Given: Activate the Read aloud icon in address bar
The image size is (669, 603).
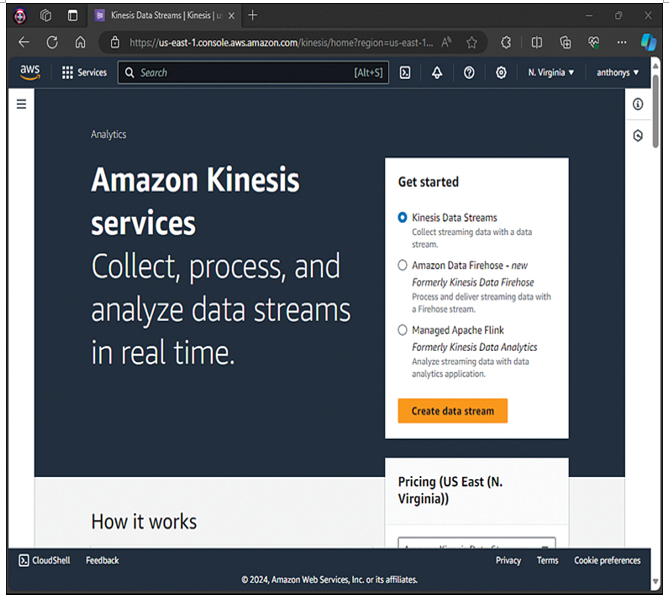Looking at the screenshot, I should pyautogui.click(x=446, y=42).
